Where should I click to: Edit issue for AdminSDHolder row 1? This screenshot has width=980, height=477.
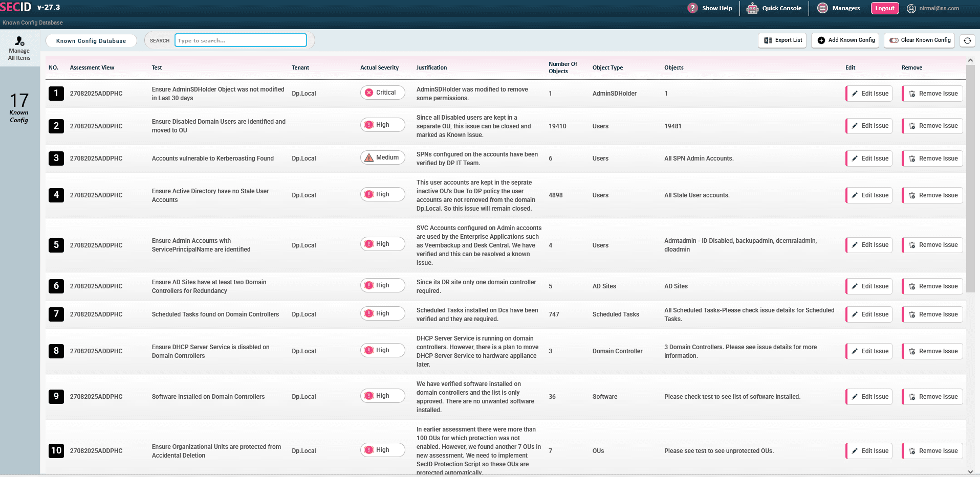[x=869, y=94]
